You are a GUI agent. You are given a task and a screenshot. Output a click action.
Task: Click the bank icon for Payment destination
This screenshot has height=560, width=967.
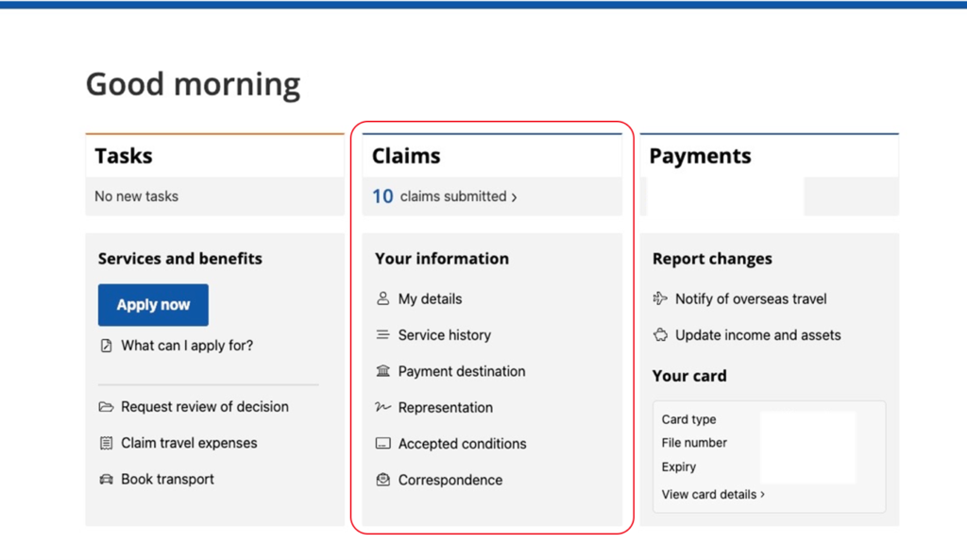coord(383,371)
